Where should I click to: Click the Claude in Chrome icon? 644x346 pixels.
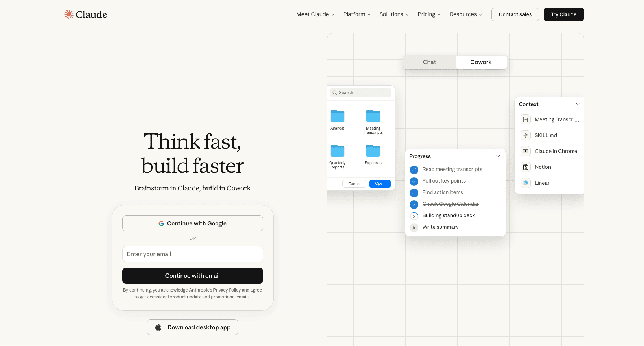[x=526, y=151]
